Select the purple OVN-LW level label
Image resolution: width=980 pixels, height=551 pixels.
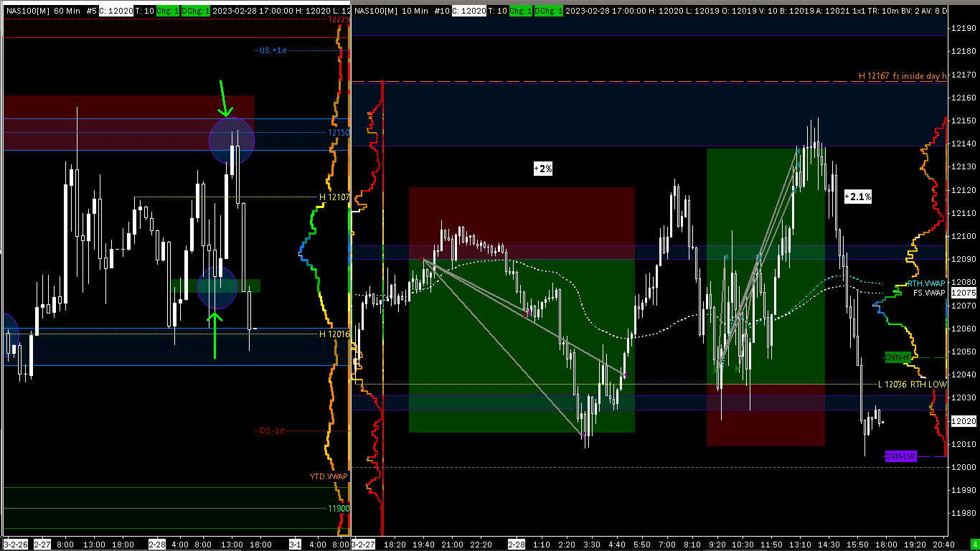tap(901, 456)
